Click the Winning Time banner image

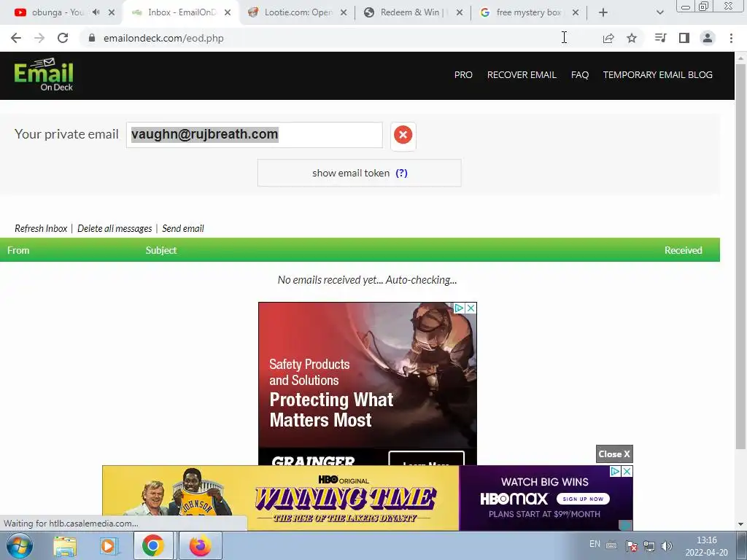[x=281, y=498]
